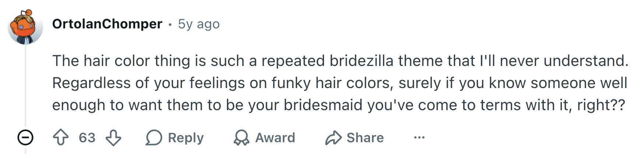Downvote the comment with the down arrow
Image resolution: width=644 pixels, height=154 pixels.
(113, 138)
